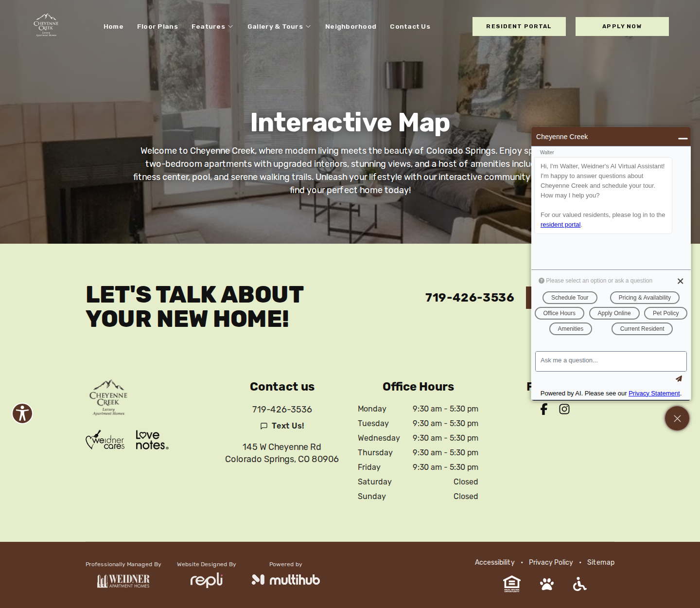Image resolution: width=700 pixels, height=608 pixels.
Task: Open the chat Privacy Statement link
Action: coord(654,393)
